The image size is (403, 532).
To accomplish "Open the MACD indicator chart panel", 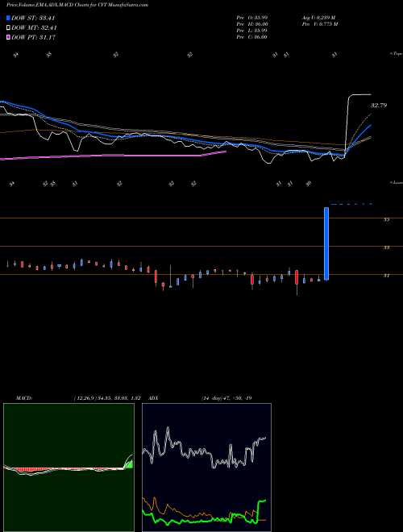I will click(69, 468).
